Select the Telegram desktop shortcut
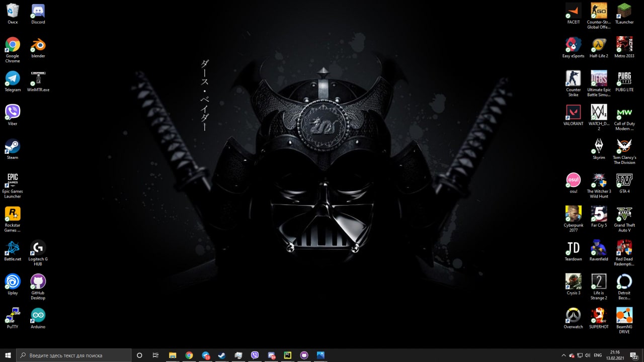644x362 pixels. (x=13, y=81)
